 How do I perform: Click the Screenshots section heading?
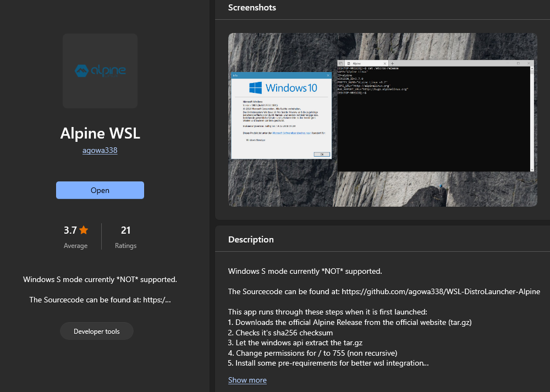(252, 8)
